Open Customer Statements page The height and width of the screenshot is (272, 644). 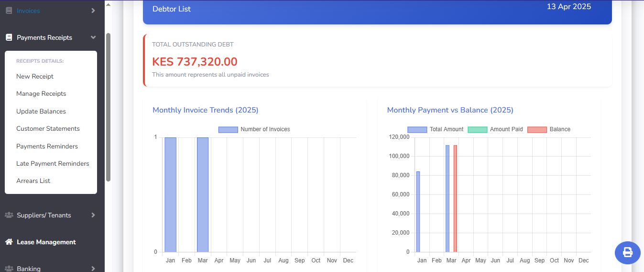(48, 128)
